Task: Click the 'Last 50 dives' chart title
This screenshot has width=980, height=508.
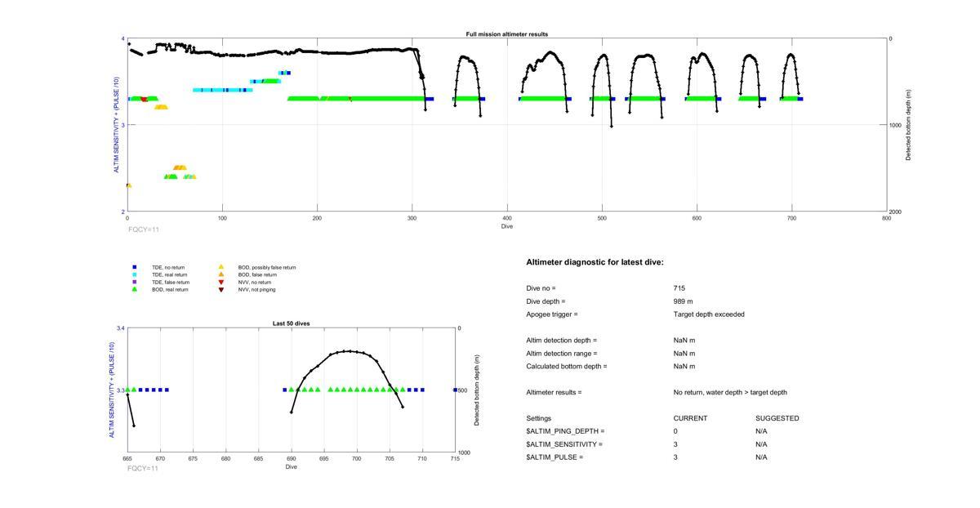Action: 291,323
